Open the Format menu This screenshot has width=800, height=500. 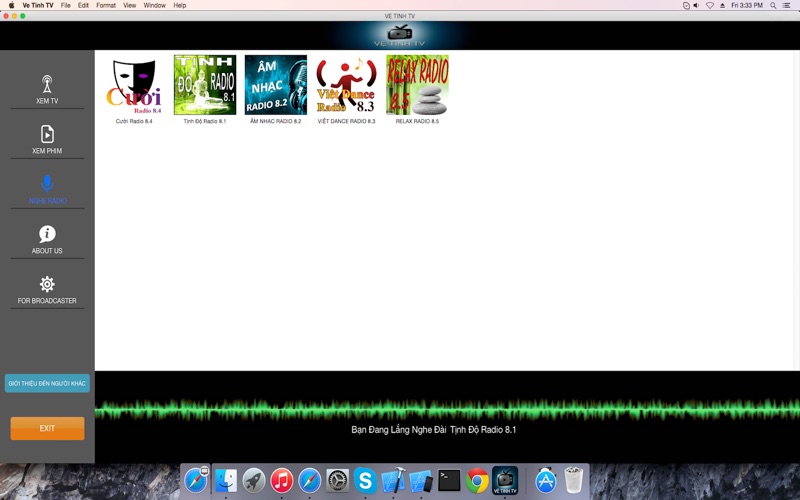(x=106, y=5)
